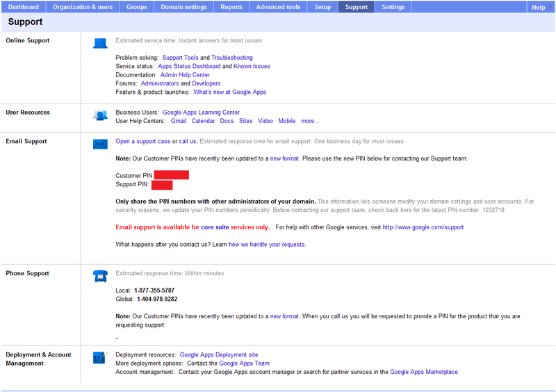Open the Calendar help center link
The width and height of the screenshot is (556, 392).
(203, 121)
